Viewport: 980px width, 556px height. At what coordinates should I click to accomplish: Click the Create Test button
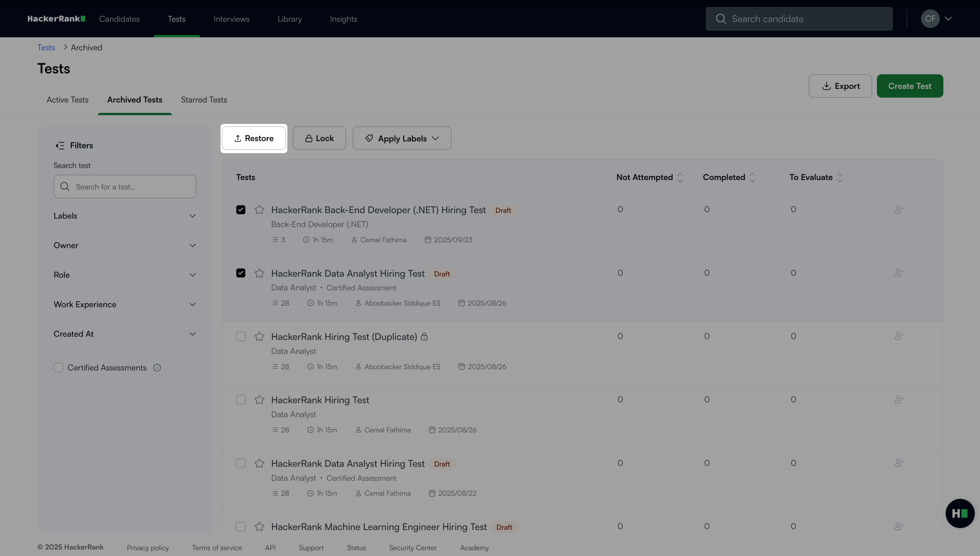coord(909,86)
